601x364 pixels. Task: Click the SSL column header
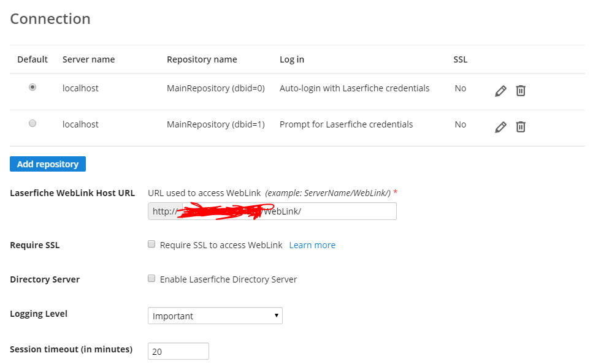[460, 59]
